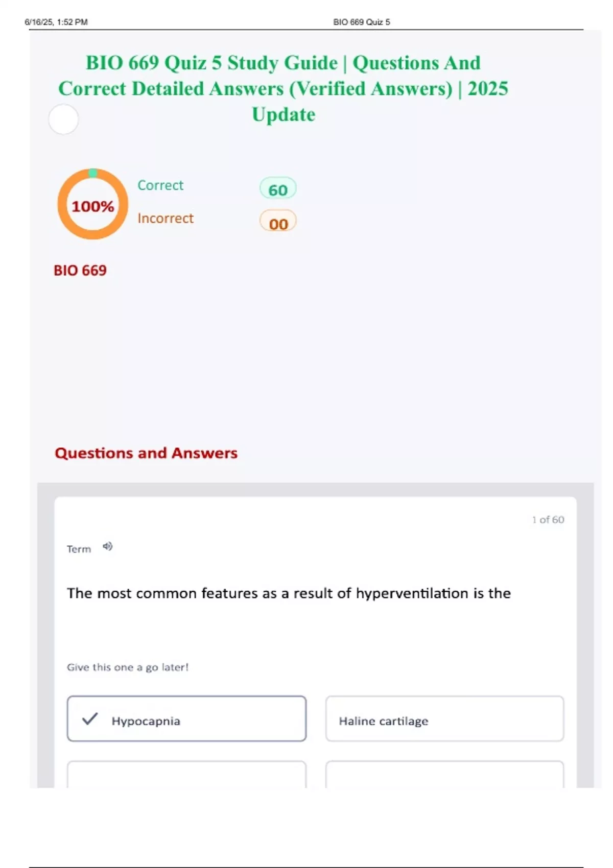Click "Give this one a go later!" text
The width and height of the screenshot is (613, 868).
point(128,667)
